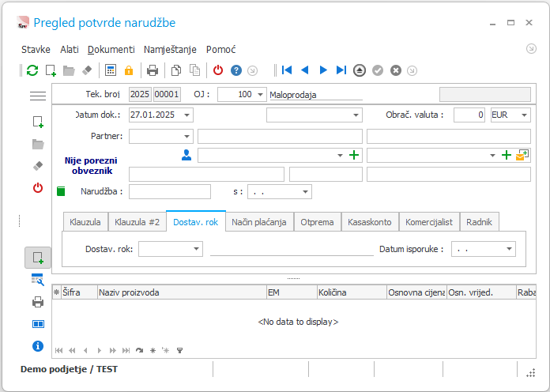This screenshot has width=550, height=392.
Task: Click the Obrač. valuta value field
Action: click(469, 115)
